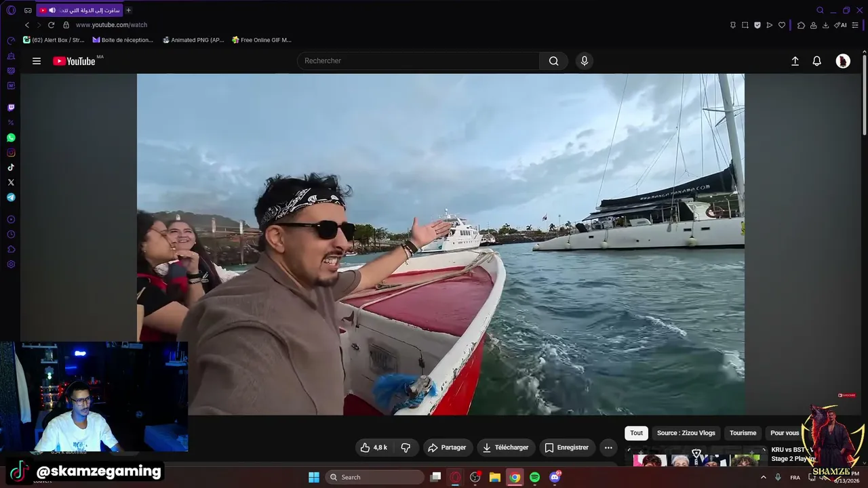The width and height of the screenshot is (868, 488).
Task: Dislike the video
Action: (x=406, y=447)
